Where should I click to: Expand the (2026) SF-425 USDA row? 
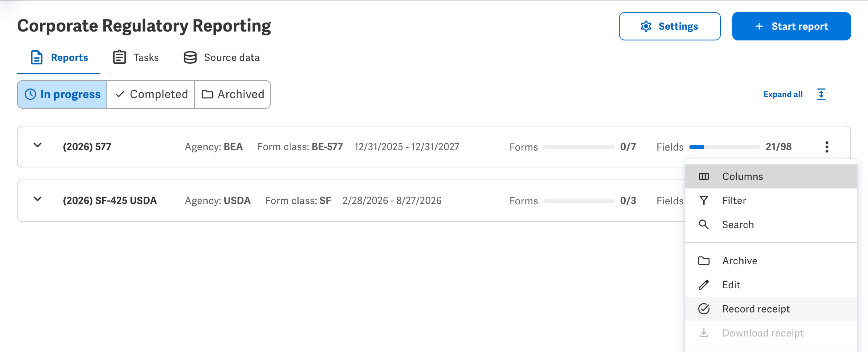(x=38, y=199)
